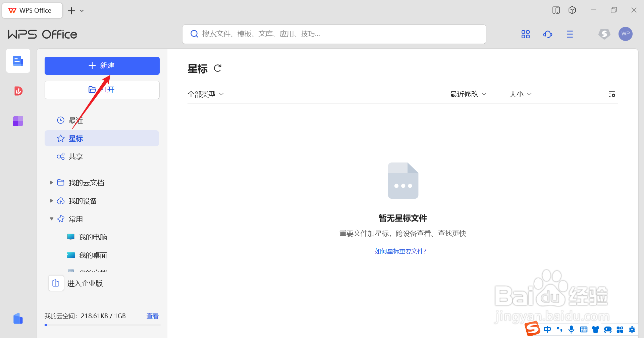Image resolution: width=644 pixels, height=338 pixels.
Task: Select the documents home sidebar icon
Action: [18, 61]
